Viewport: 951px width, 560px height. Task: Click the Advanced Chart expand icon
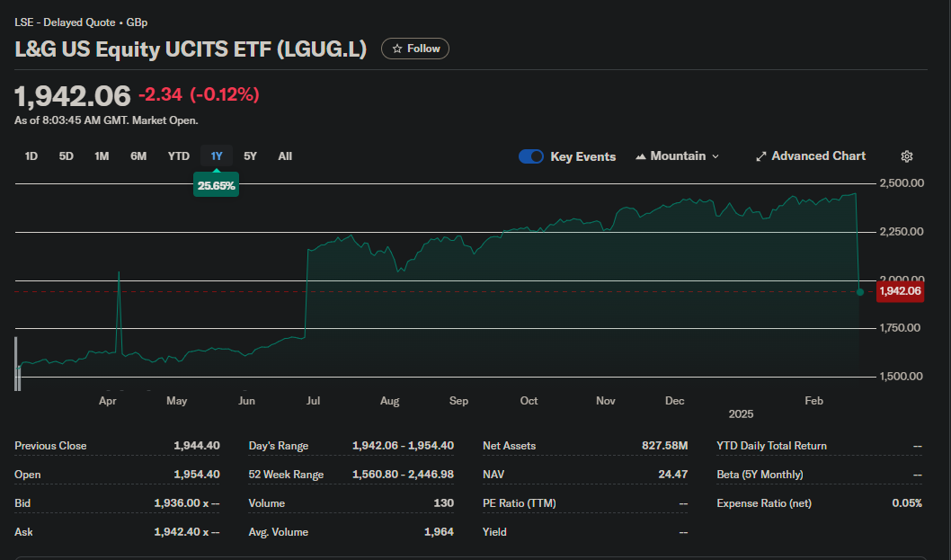coord(761,156)
